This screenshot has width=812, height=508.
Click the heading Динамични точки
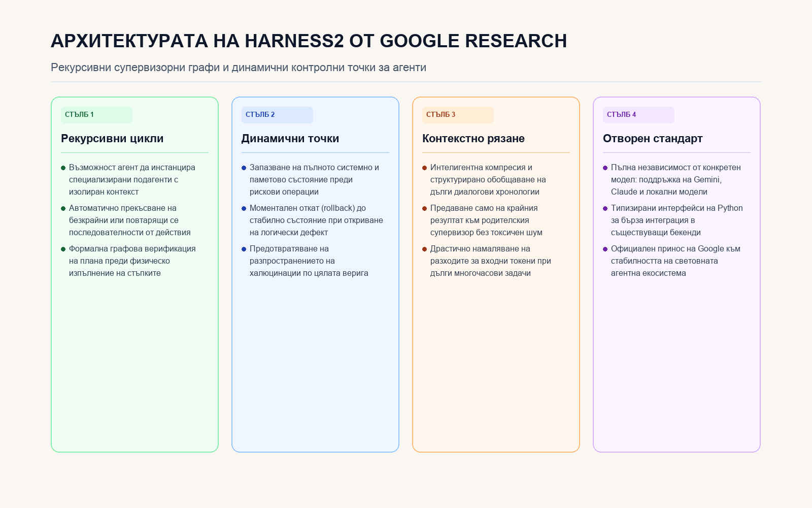click(290, 139)
